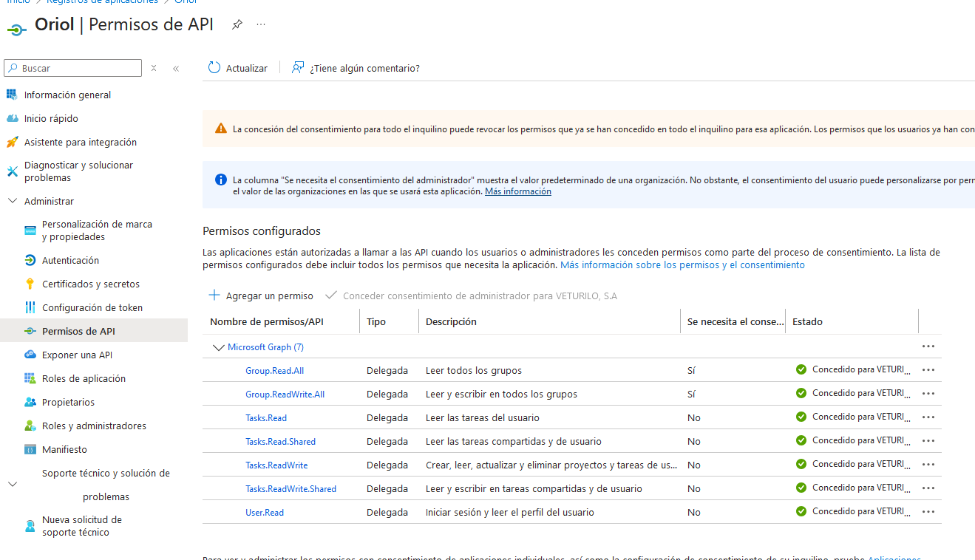Screen dimensions: 975x560
Task: Open the ellipsis menu for User.Read row
Action: point(928,512)
